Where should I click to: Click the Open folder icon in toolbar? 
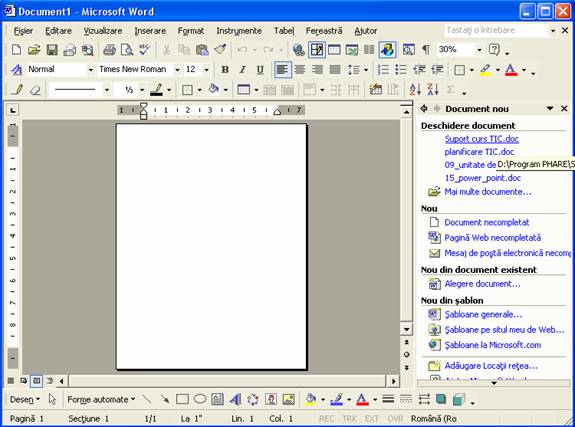[34, 50]
